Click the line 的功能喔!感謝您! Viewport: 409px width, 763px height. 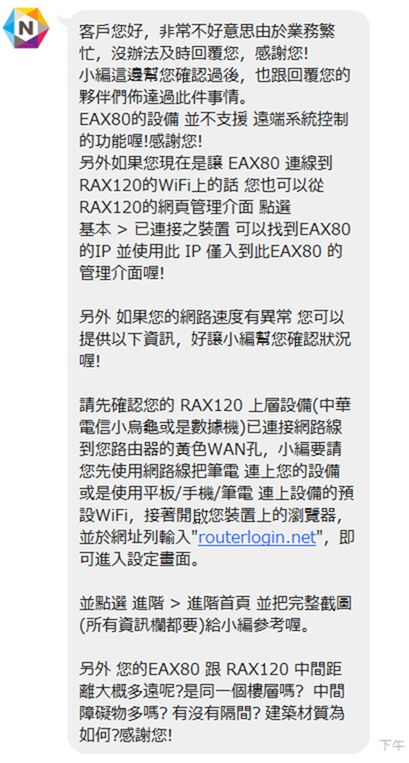pyautogui.click(x=140, y=141)
